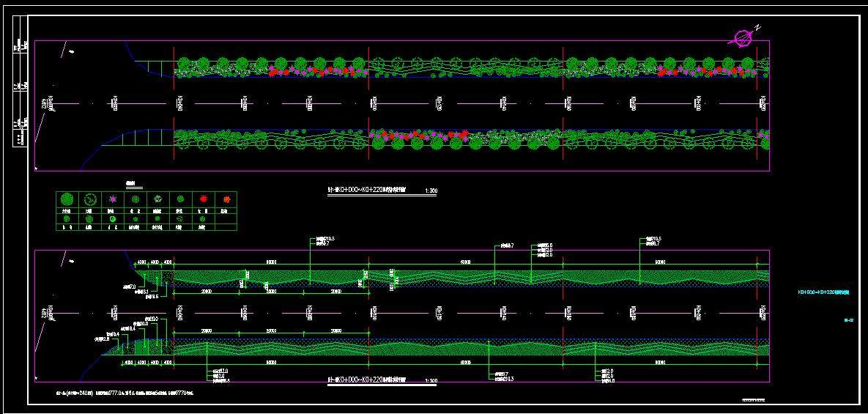Select the 1:300 scale text of upper plan
This screenshot has width=868, height=414.
pos(431,191)
